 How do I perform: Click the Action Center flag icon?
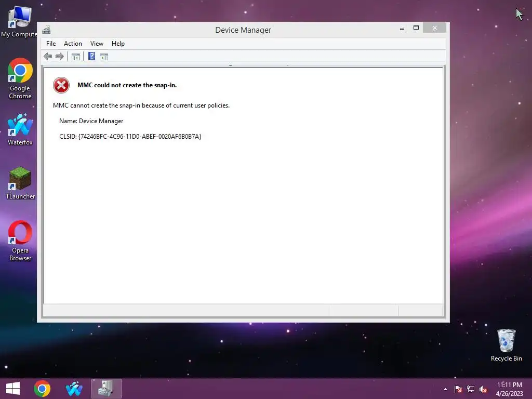pos(458,389)
